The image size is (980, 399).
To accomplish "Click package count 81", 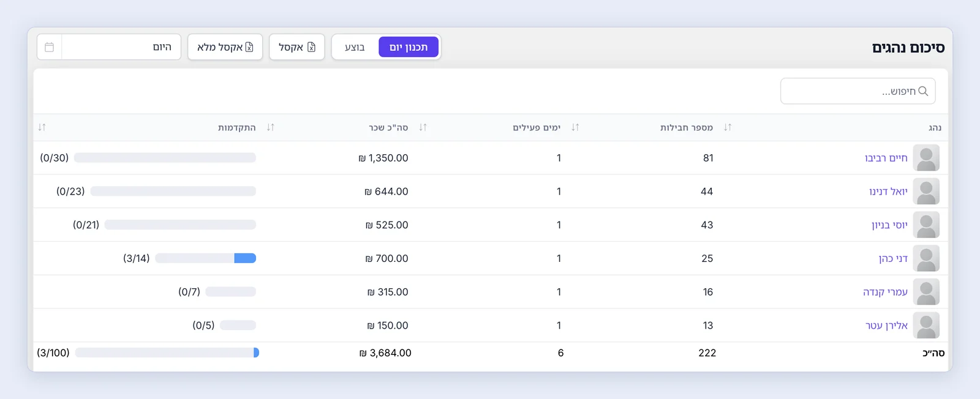I will pyautogui.click(x=708, y=158).
